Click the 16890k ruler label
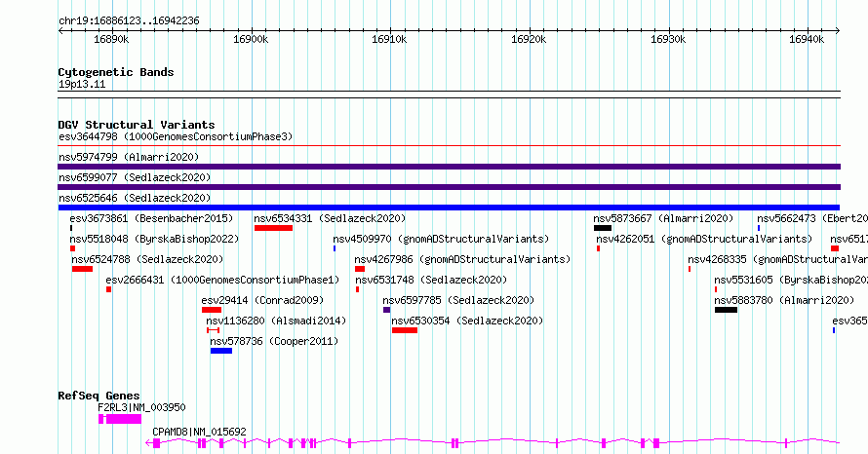The height and width of the screenshot is (454, 868). click(x=111, y=39)
